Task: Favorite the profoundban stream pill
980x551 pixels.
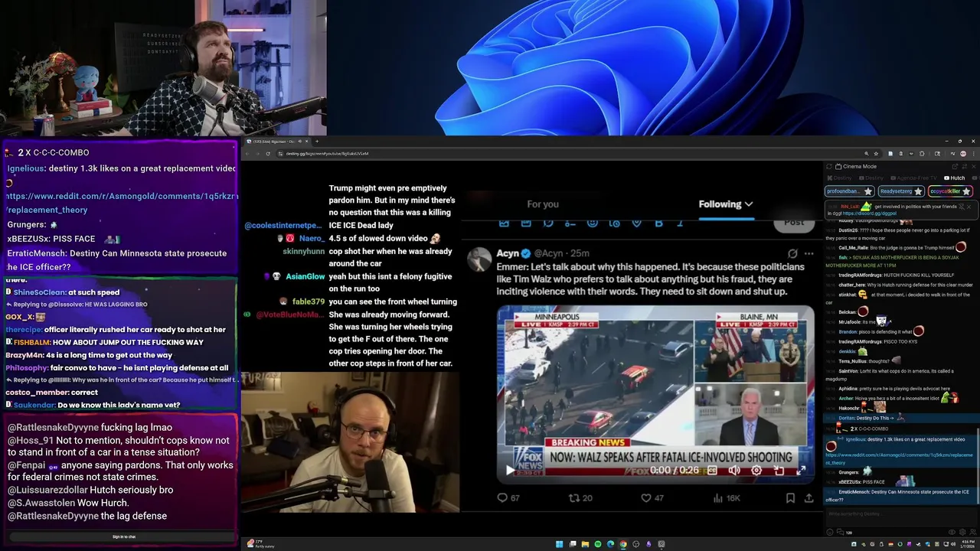Action: tap(868, 191)
